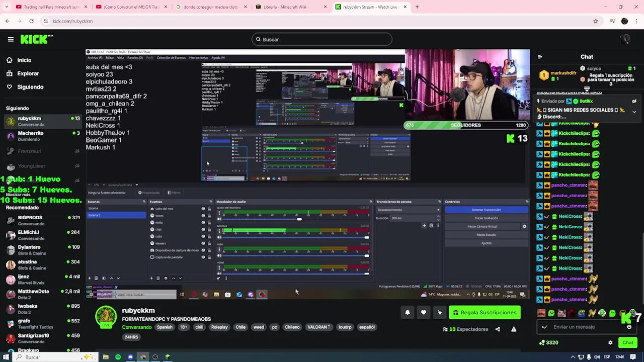This screenshot has height=362, width=644.
Task: Click the Spanish tag under the title
Action: [165, 327]
